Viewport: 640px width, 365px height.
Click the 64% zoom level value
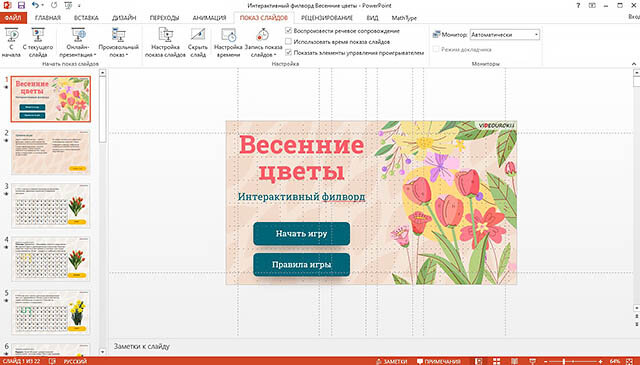click(615, 361)
